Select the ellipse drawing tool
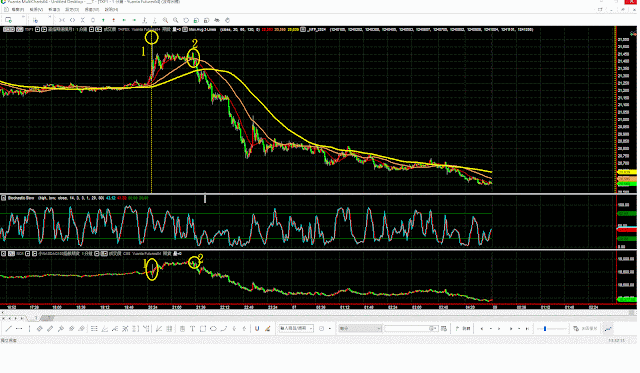 tap(213, 329)
